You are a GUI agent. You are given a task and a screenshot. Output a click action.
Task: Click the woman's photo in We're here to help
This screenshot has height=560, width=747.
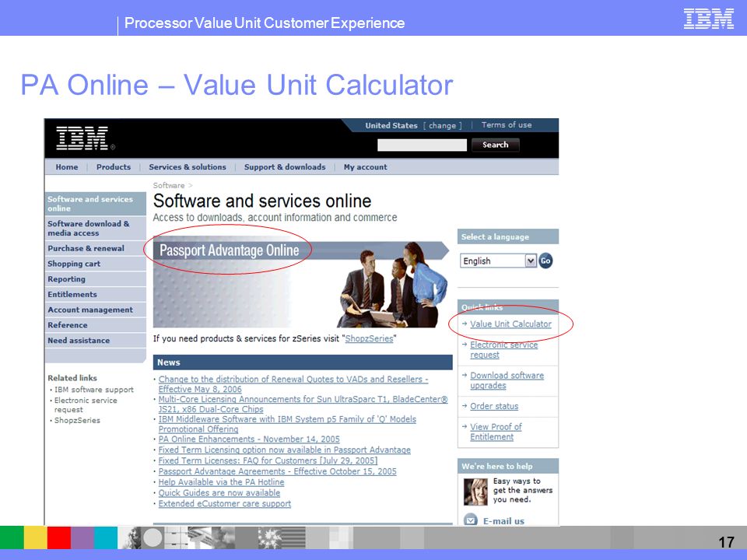click(475, 492)
